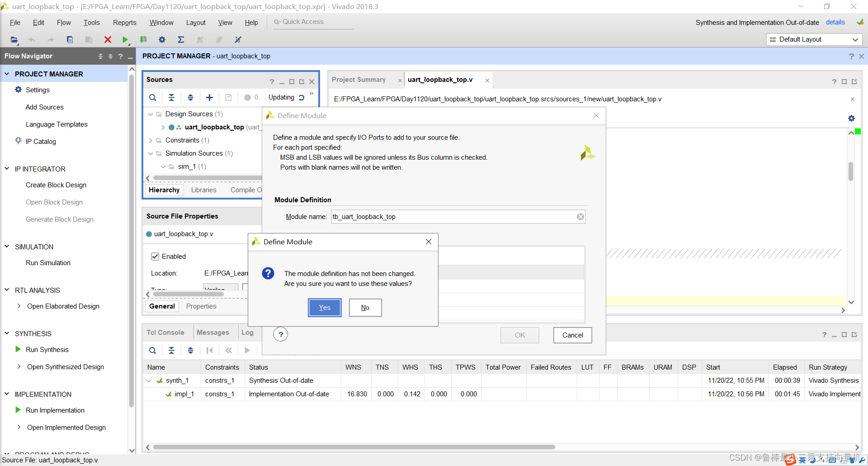Cancel the Define Module dialog
Viewport: 868px width, 466px height.
pyautogui.click(x=572, y=335)
